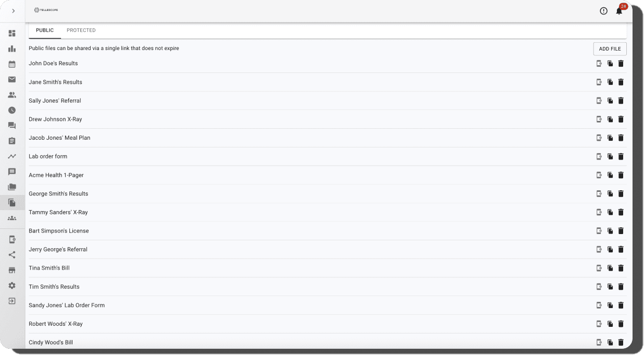Delete the Lab order form file
The width and height of the screenshot is (644, 355).
(x=621, y=156)
